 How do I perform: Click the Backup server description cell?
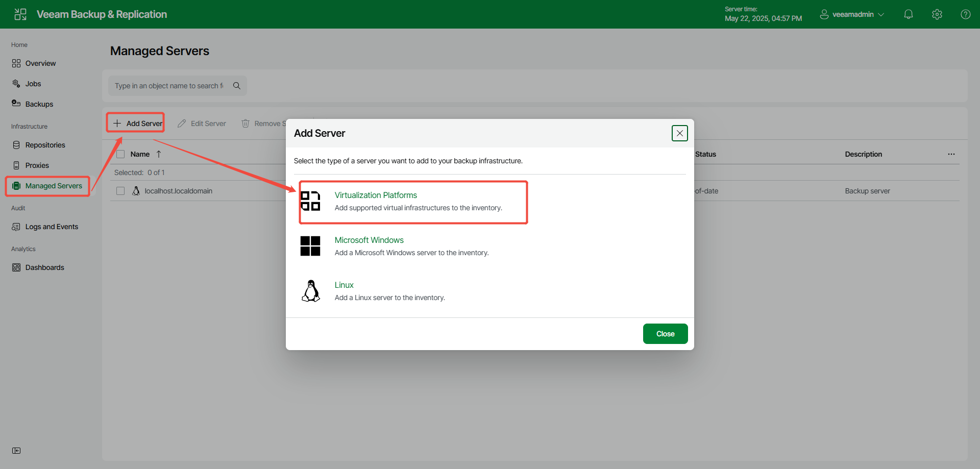[868, 191]
